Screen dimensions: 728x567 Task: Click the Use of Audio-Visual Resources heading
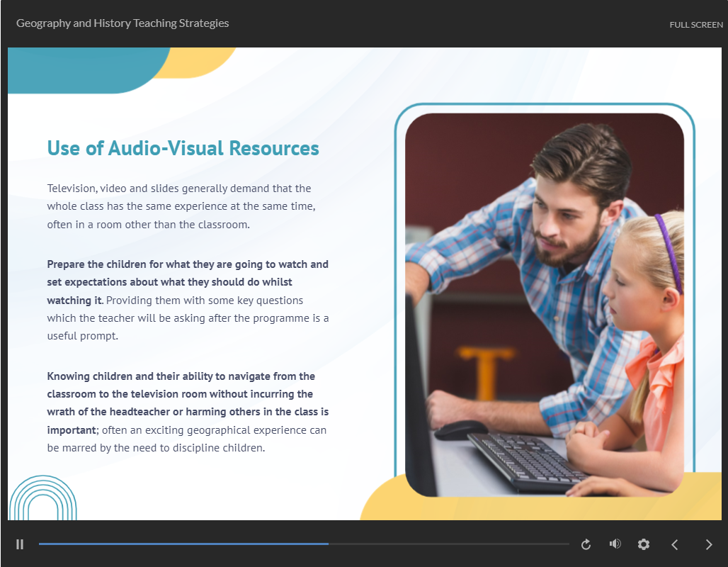click(183, 148)
